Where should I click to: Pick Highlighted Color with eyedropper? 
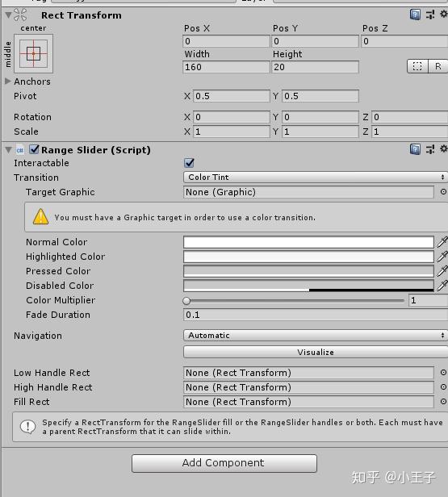point(442,257)
